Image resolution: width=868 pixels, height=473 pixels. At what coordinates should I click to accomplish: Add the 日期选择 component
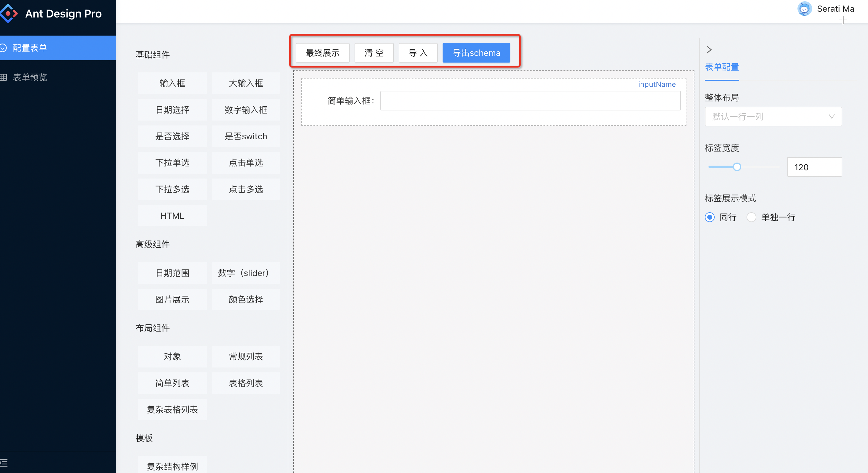pyautogui.click(x=172, y=110)
